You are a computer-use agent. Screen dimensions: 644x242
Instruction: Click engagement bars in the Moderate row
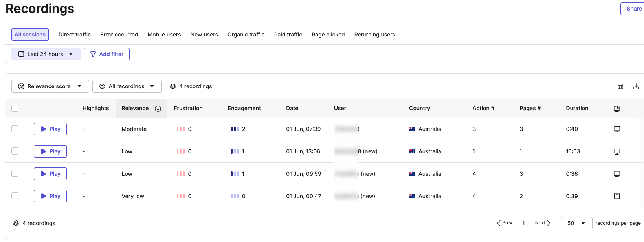pos(235,129)
